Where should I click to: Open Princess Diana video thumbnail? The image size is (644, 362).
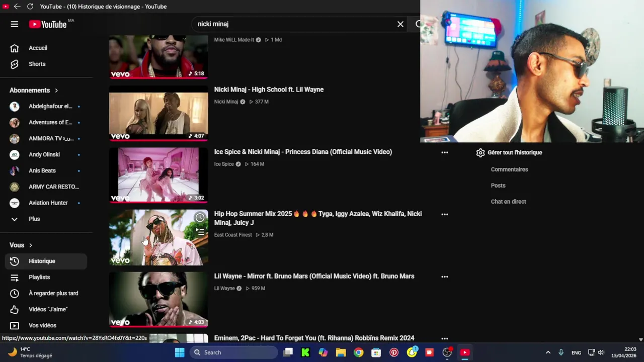click(x=158, y=175)
